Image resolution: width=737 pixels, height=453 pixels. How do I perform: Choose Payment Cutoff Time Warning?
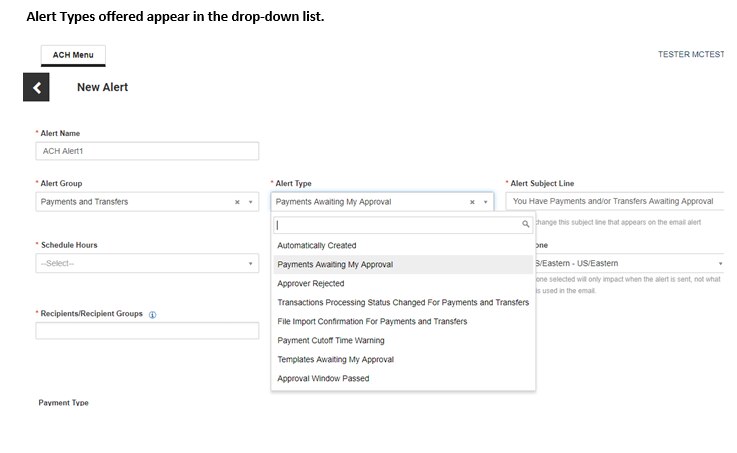pos(331,341)
